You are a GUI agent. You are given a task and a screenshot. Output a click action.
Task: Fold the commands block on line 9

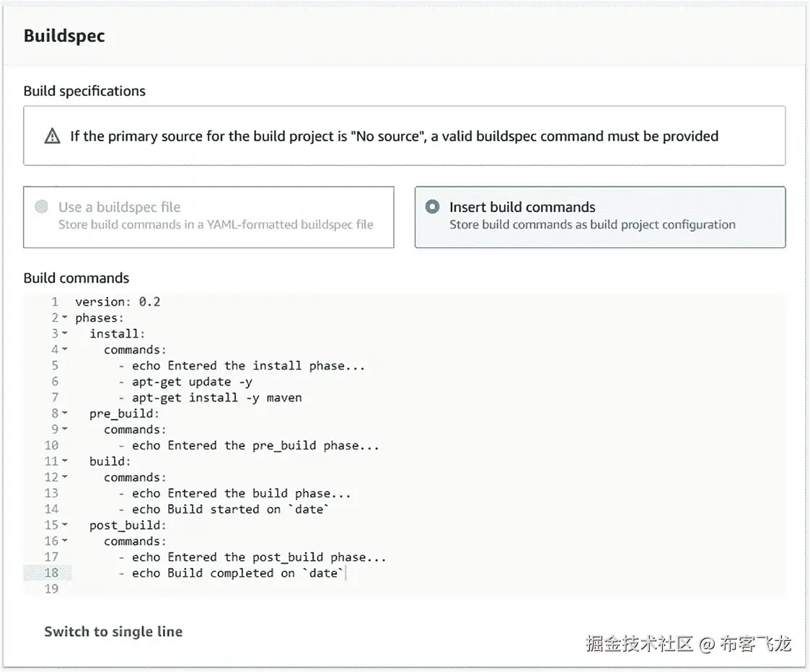[x=64, y=430]
